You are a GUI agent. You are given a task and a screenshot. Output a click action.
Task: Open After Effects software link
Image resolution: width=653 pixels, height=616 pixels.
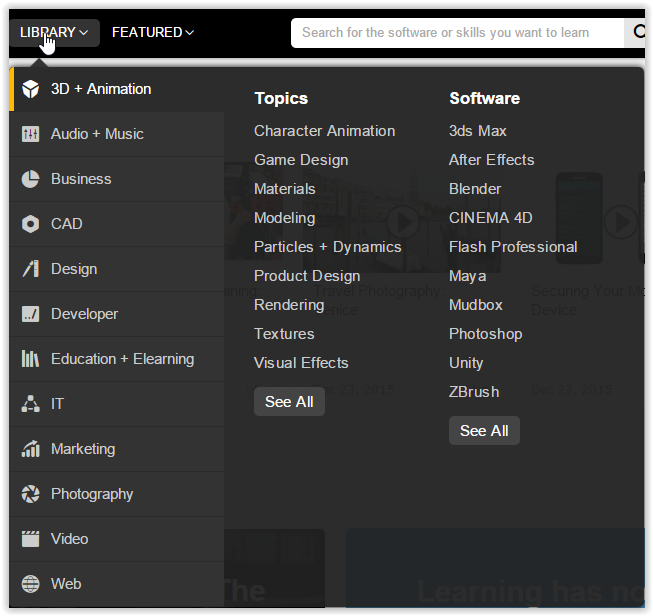pyautogui.click(x=492, y=160)
